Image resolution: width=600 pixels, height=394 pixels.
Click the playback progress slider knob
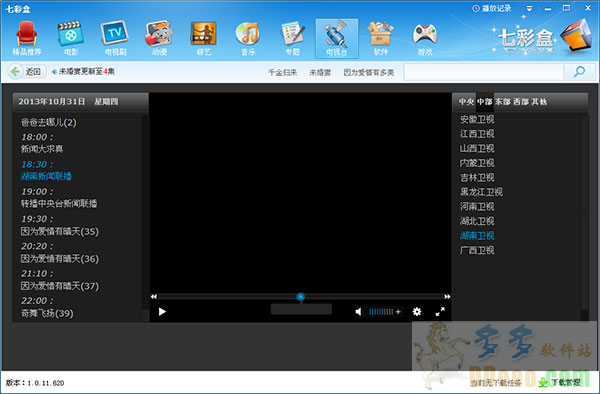point(301,296)
